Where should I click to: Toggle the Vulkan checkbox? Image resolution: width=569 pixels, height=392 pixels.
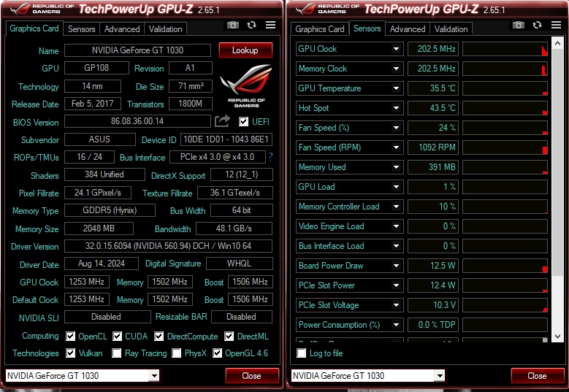[70, 353]
